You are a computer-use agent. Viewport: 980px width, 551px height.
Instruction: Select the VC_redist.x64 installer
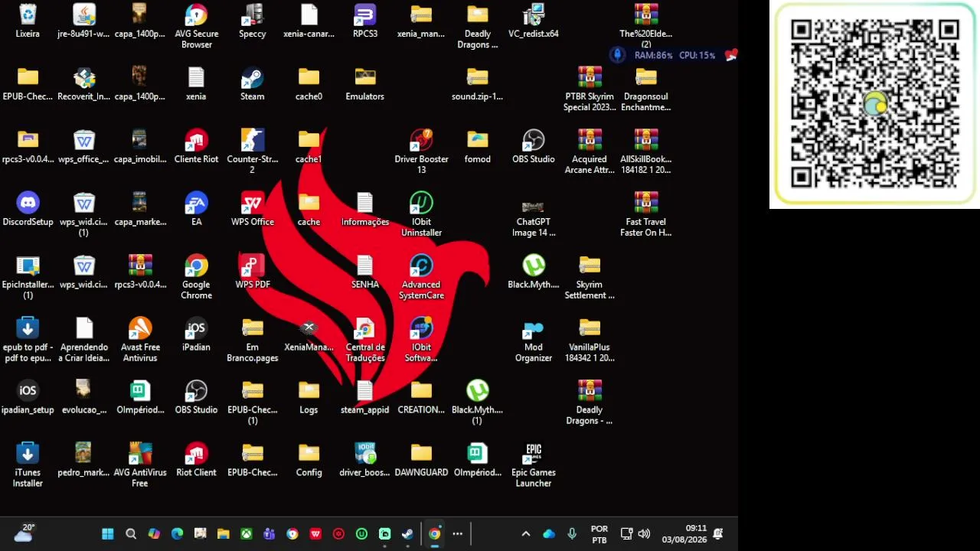pos(534,21)
